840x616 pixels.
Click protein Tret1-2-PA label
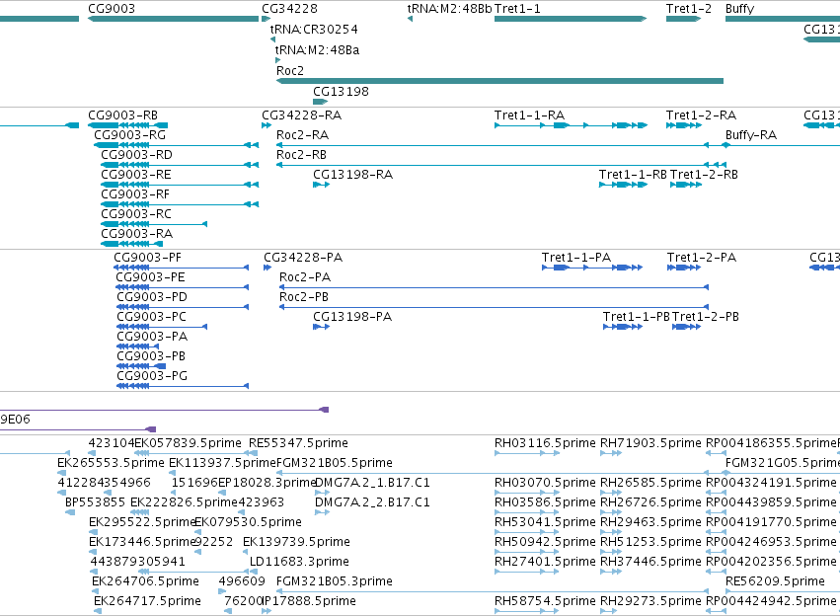702,258
